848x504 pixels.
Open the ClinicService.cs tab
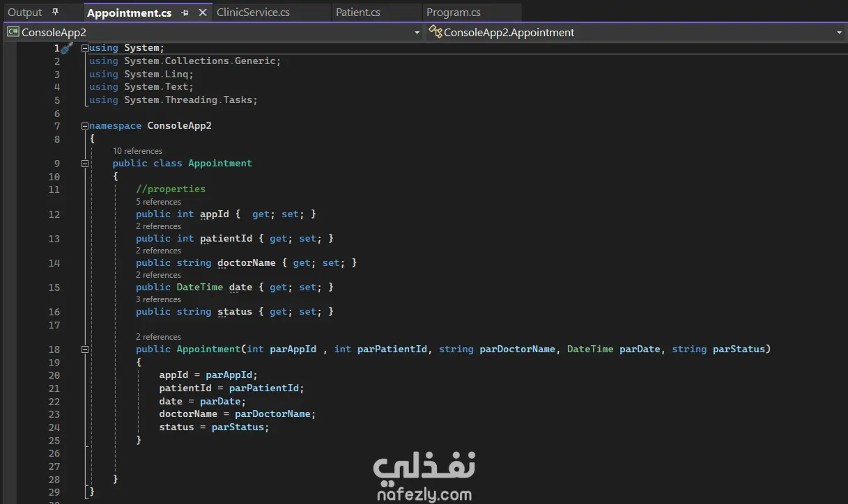253,13
